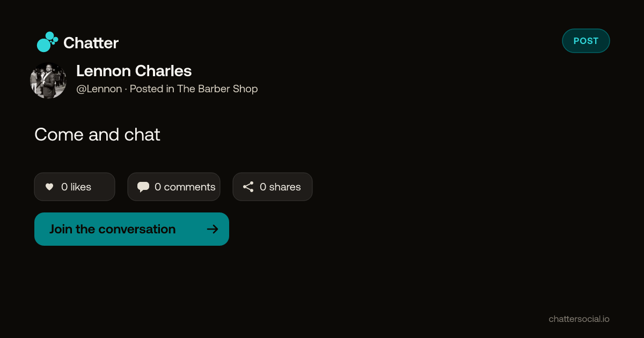Toggle like on the 0 likes pill
644x338 pixels.
coord(75,187)
